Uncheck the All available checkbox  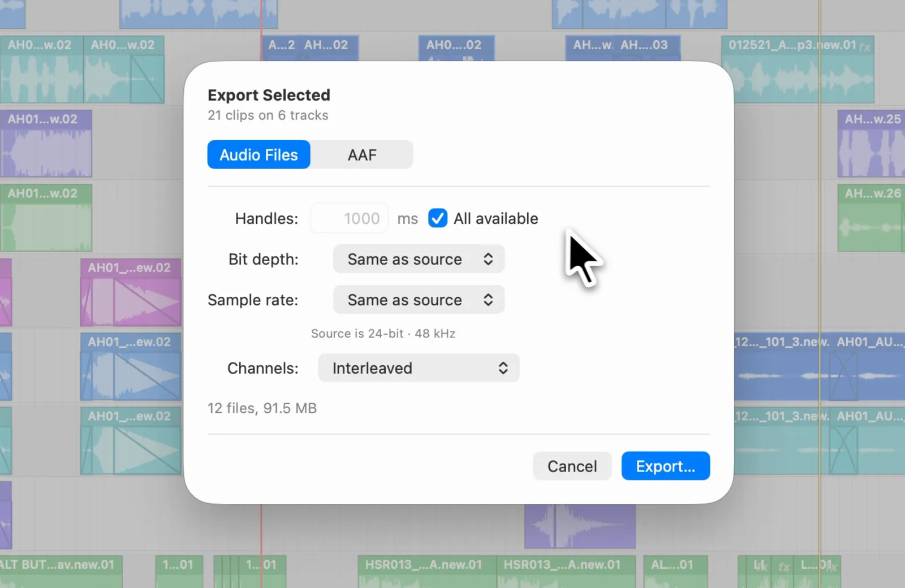pyautogui.click(x=437, y=218)
